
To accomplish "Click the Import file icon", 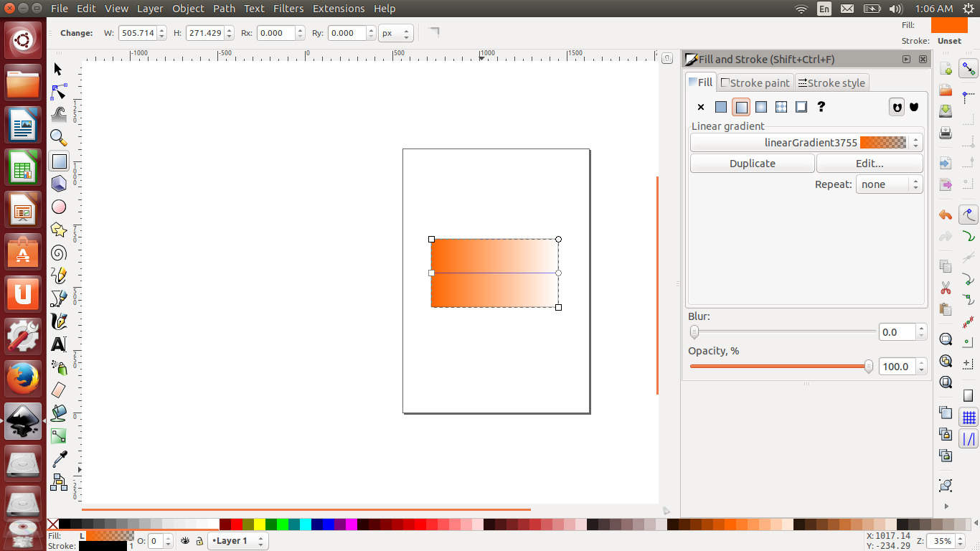I will pos(946,163).
